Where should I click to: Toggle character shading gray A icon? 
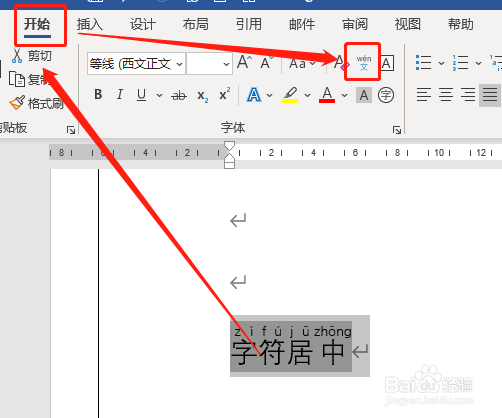click(x=364, y=95)
